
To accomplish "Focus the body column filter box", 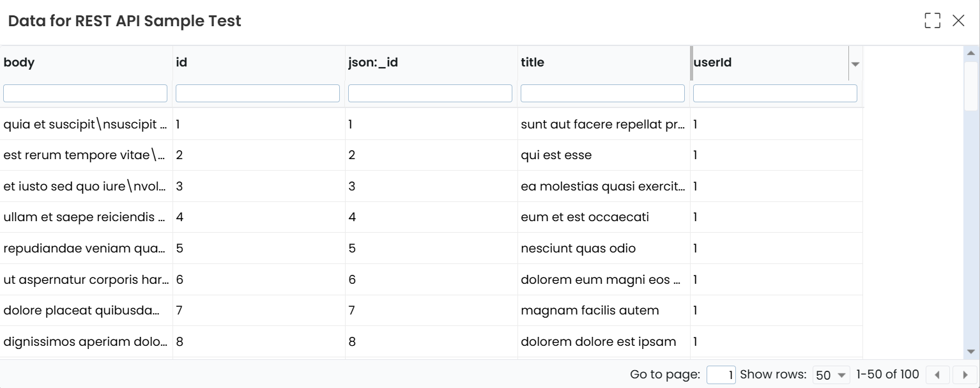I will point(86,93).
